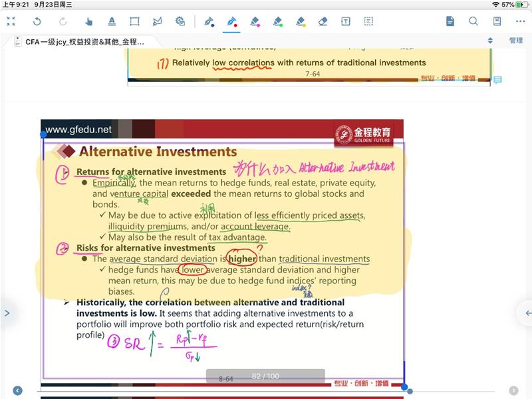532x399 pixels.
Task: Tap the battery 57% indicator
Action: click(515, 5)
